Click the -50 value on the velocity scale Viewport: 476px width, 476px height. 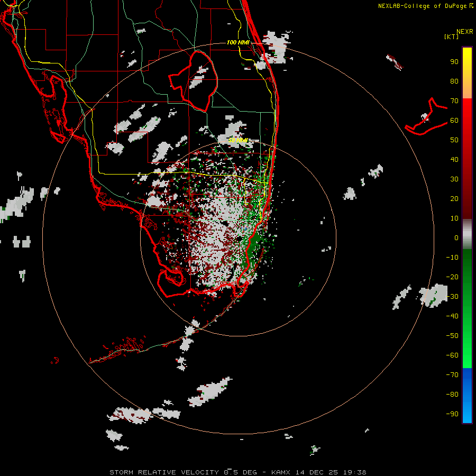coord(452,335)
